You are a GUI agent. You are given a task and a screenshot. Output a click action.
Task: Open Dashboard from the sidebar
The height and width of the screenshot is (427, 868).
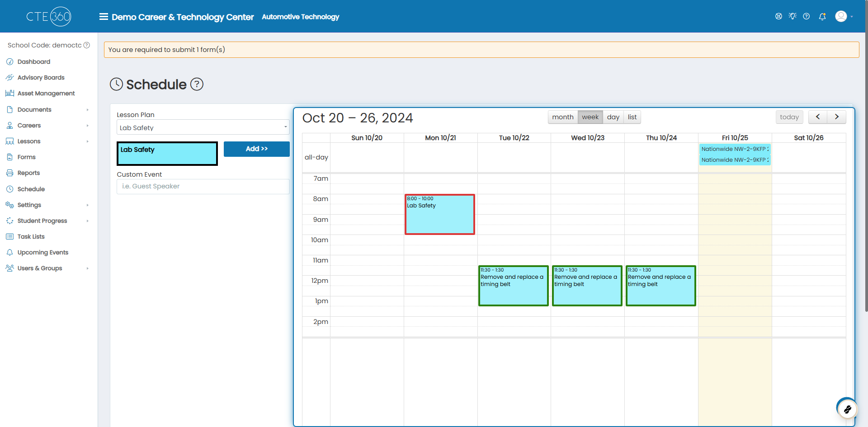(34, 61)
